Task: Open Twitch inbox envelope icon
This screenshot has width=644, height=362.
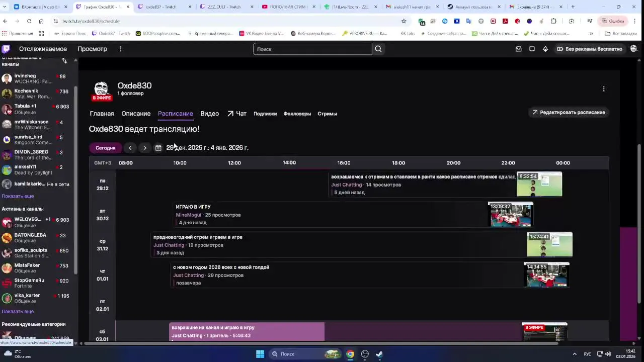Action: click(x=519, y=49)
